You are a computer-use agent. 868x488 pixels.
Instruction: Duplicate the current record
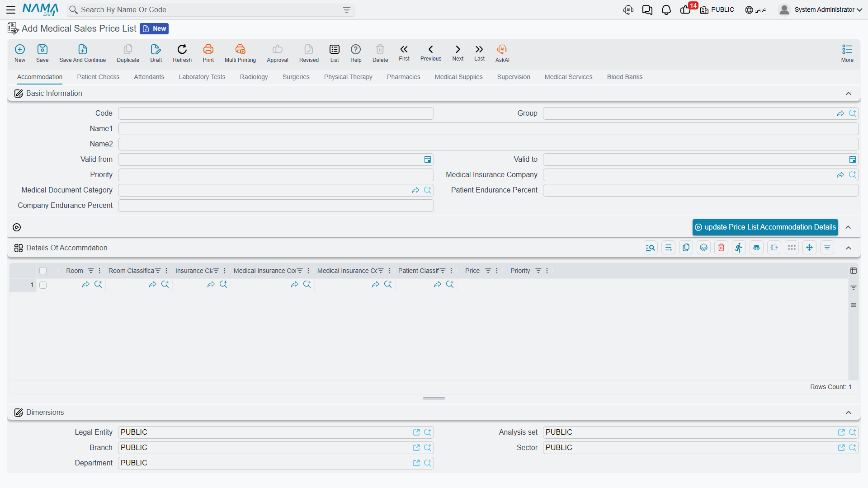128,53
